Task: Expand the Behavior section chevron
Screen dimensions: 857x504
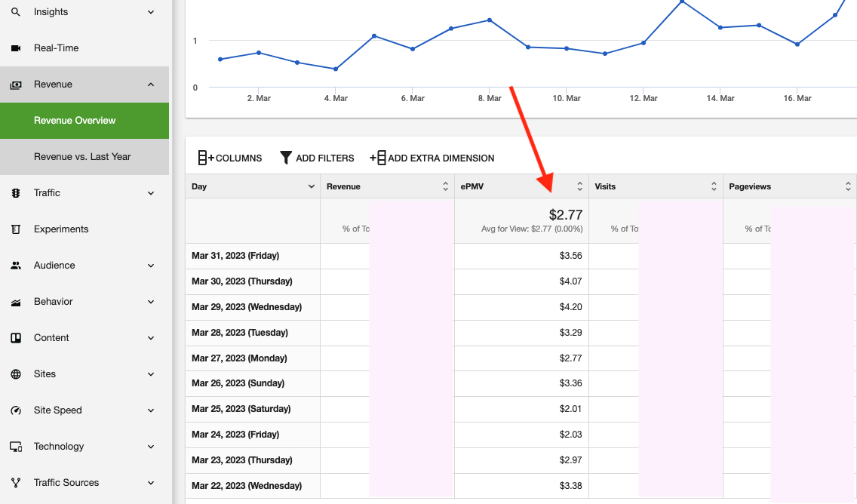Action: [x=151, y=302]
